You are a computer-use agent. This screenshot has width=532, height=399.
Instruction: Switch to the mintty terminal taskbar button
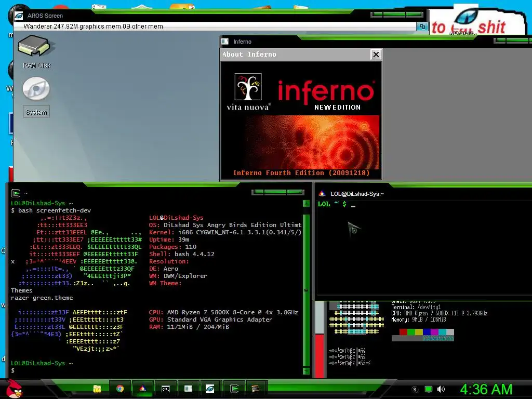click(x=143, y=389)
